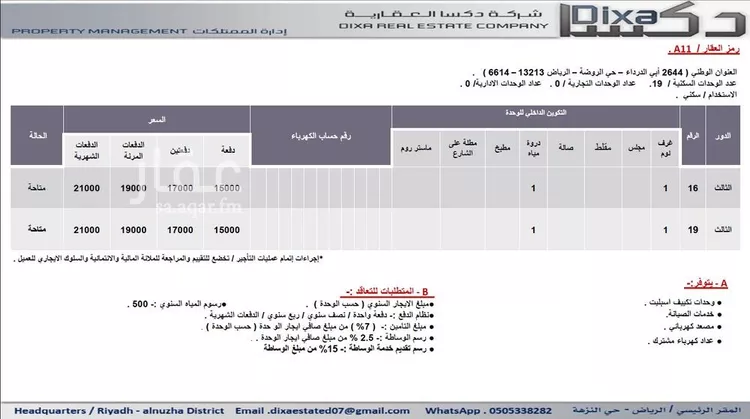Click the 17000 price in unit 16 row
Viewport: 750px width, 419px height.
click(180, 188)
